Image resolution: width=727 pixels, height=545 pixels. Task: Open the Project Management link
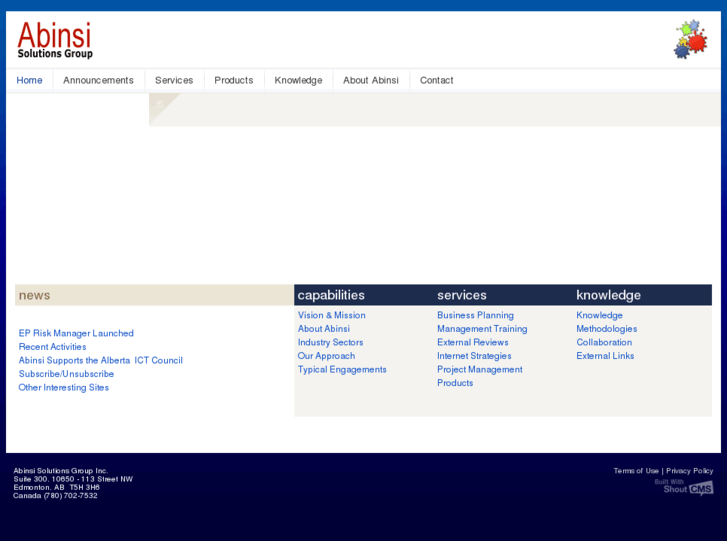[479, 369]
